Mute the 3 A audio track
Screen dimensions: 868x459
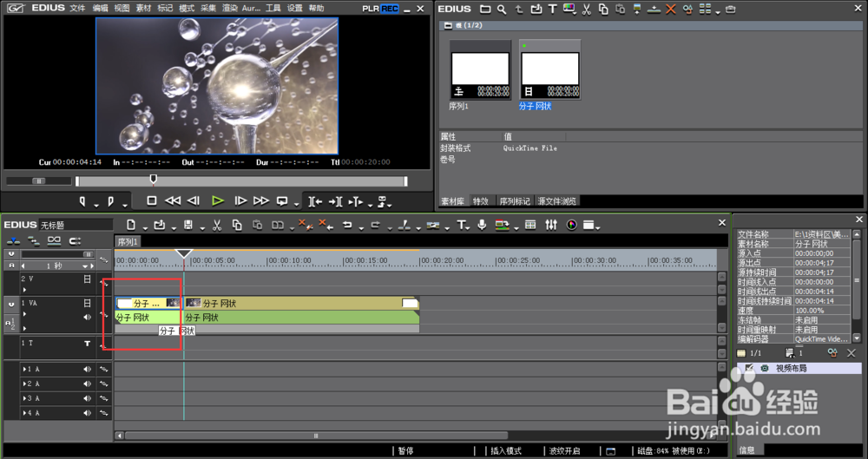tap(87, 398)
